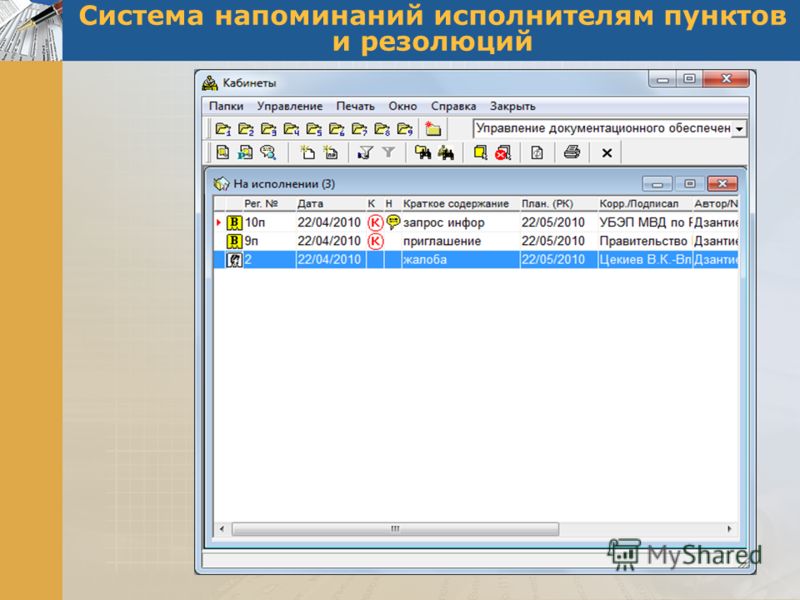Click the yellow B icon of row 9п

click(x=234, y=241)
